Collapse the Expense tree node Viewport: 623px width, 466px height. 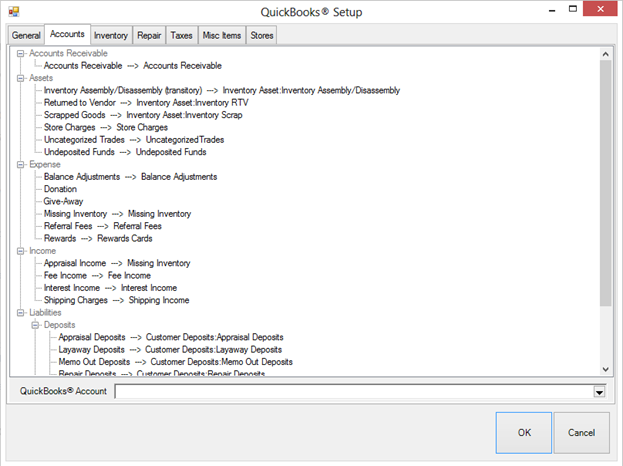21,164
